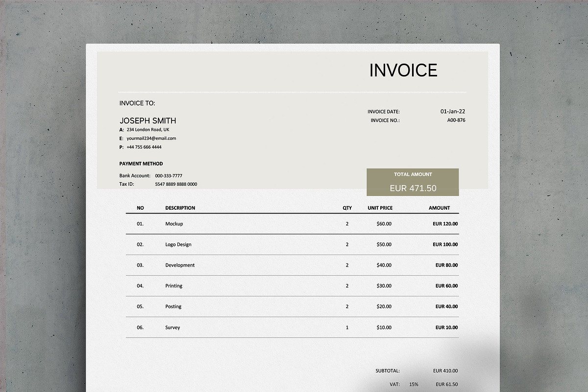
Task: Select the Survey description cell
Action: [172, 327]
